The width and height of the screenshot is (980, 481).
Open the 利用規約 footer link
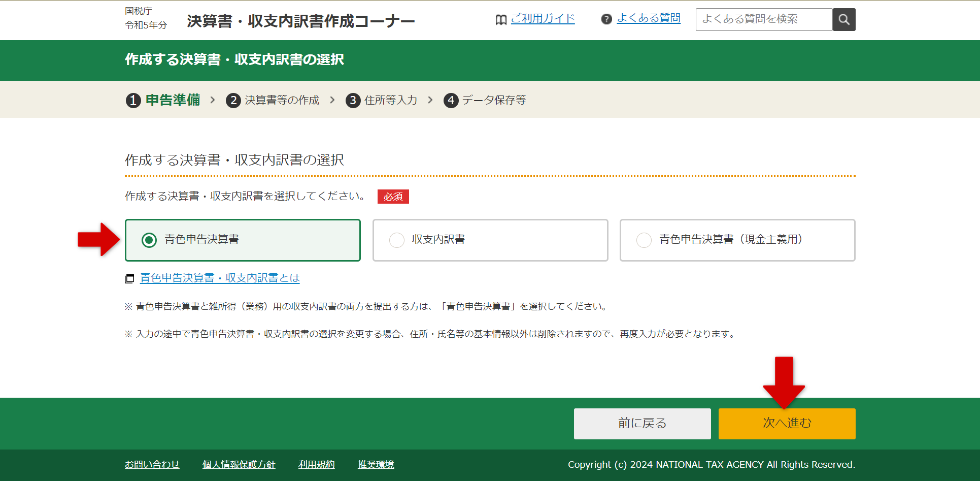click(x=316, y=464)
